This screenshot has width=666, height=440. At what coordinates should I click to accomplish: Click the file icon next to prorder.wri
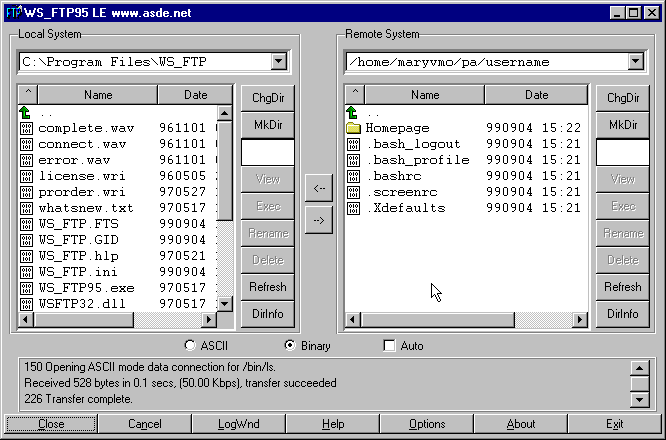point(26,193)
